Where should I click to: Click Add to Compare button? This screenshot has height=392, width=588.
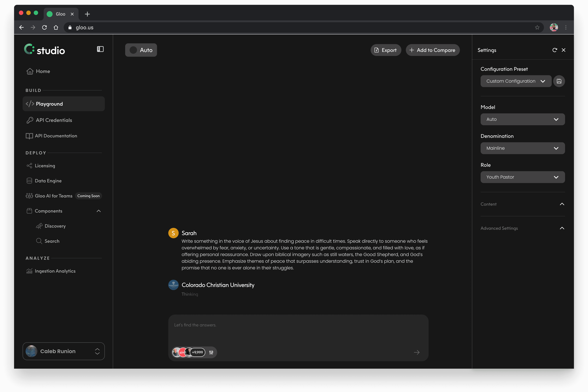[432, 50]
